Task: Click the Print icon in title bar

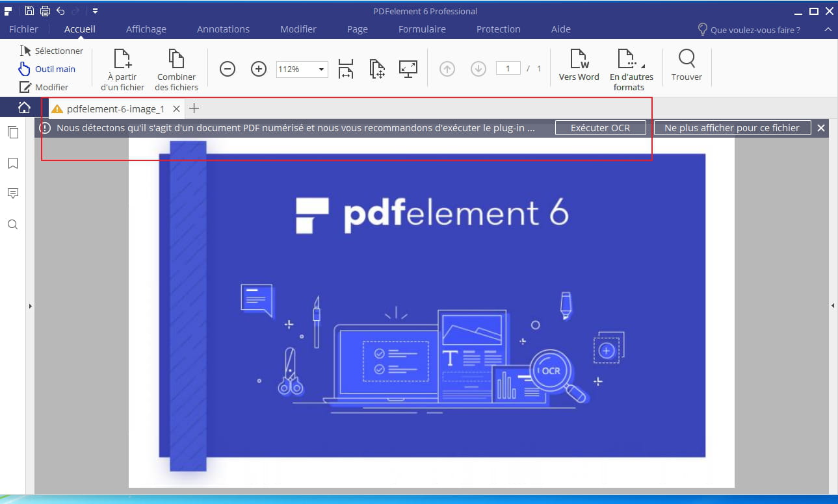Action: [45, 10]
